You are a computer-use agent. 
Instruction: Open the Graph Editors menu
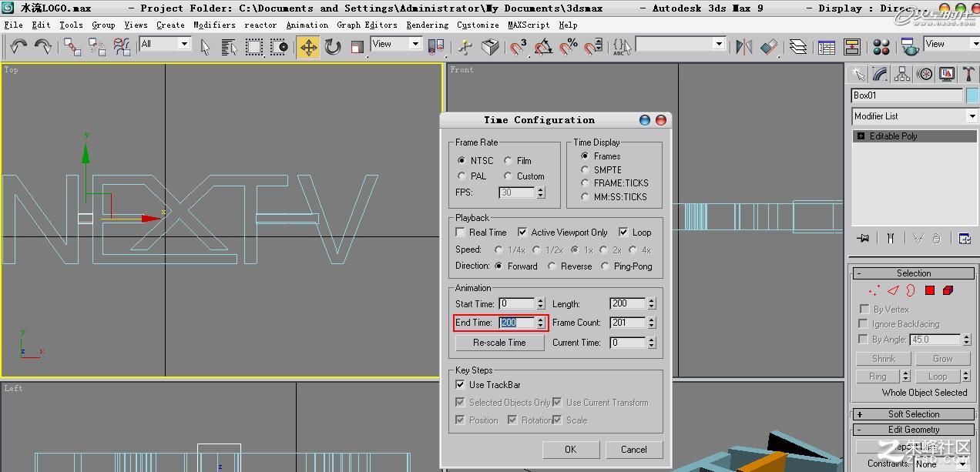(x=367, y=25)
